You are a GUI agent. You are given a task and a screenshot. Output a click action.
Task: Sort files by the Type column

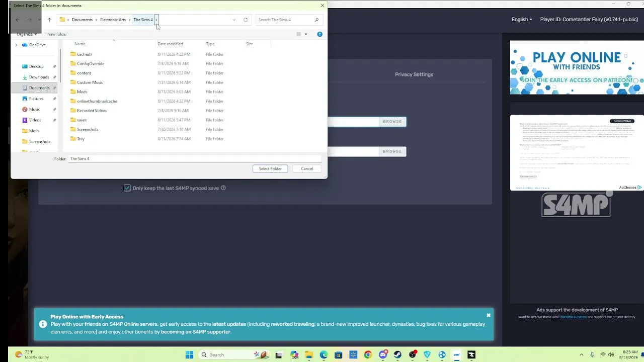(x=210, y=44)
